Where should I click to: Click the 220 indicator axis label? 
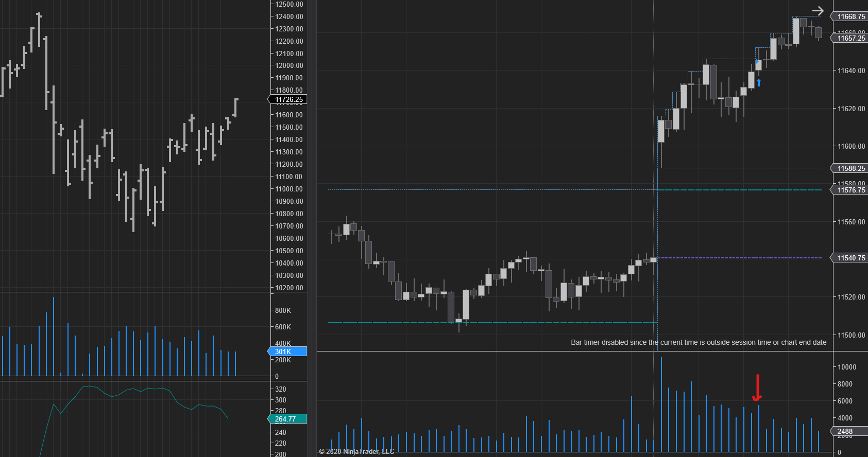click(281, 443)
